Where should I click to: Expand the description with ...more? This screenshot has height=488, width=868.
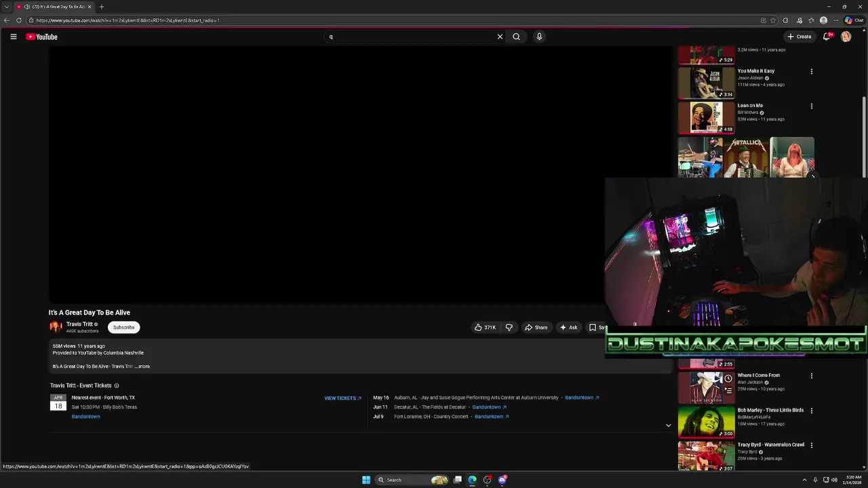coord(142,367)
